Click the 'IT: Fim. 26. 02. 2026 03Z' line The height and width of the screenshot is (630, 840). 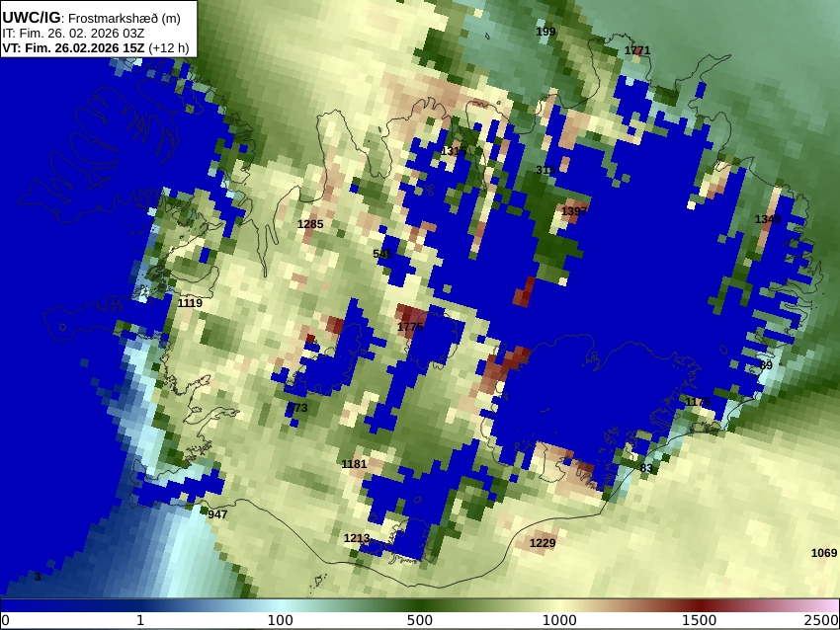coord(73,34)
